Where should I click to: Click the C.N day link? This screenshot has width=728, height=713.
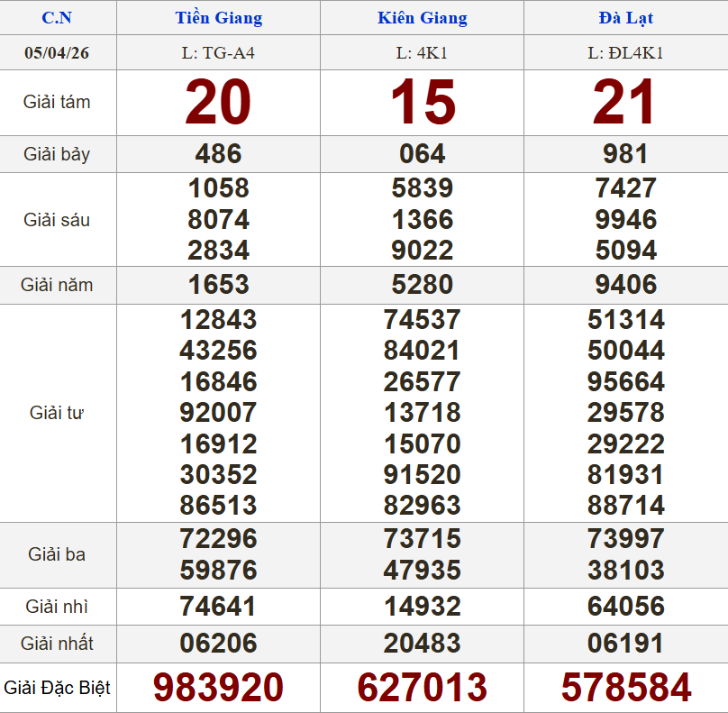[x=57, y=18]
